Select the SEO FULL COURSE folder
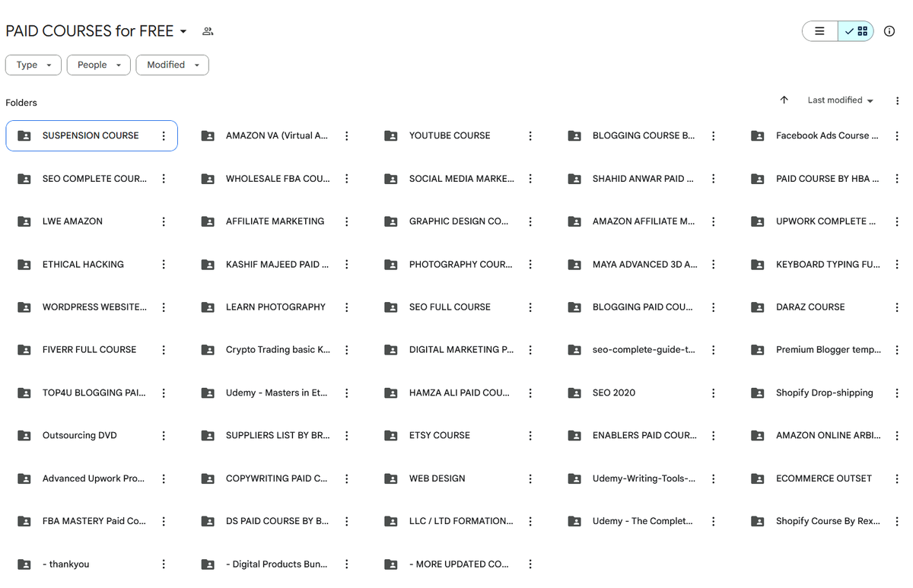The height and width of the screenshot is (588, 913). 458,307
